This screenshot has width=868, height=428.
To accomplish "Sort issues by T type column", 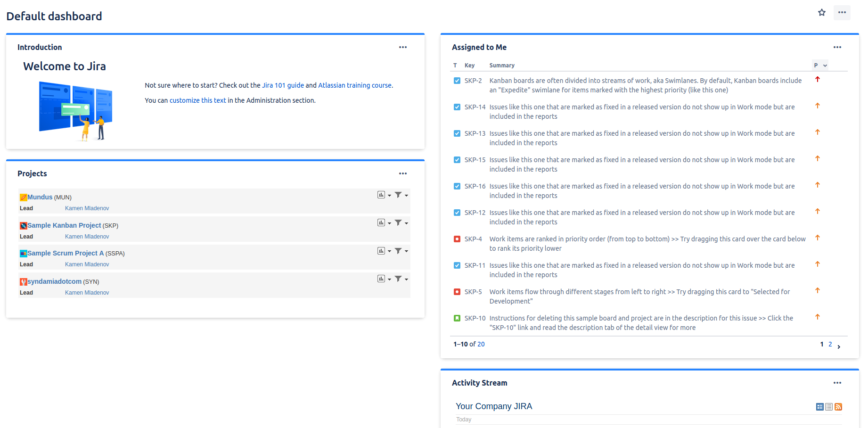I will (455, 66).
